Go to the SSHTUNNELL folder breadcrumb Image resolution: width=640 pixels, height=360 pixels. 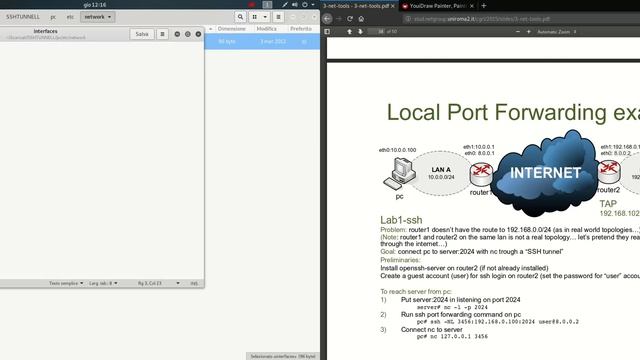pyautogui.click(x=23, y=17)
